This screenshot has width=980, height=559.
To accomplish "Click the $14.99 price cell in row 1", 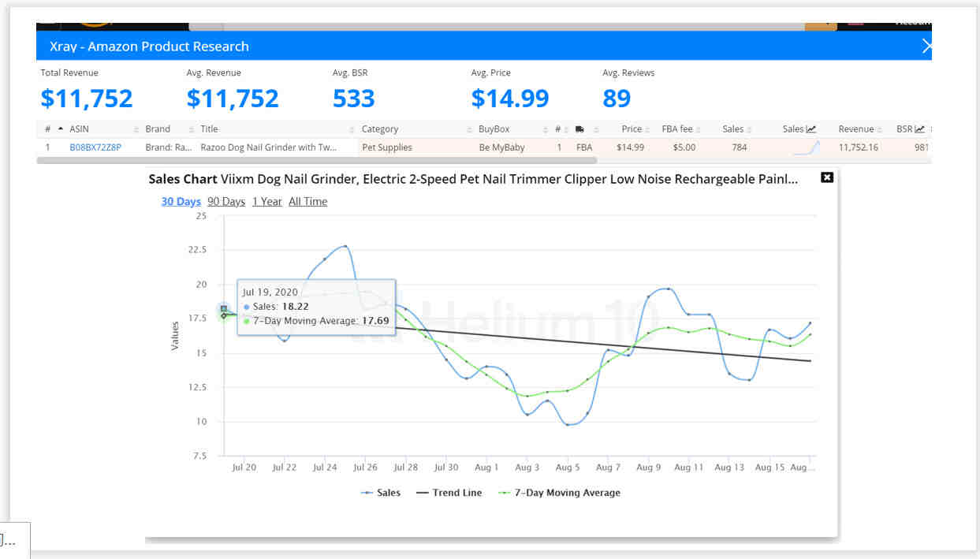I will pos(630,147).
